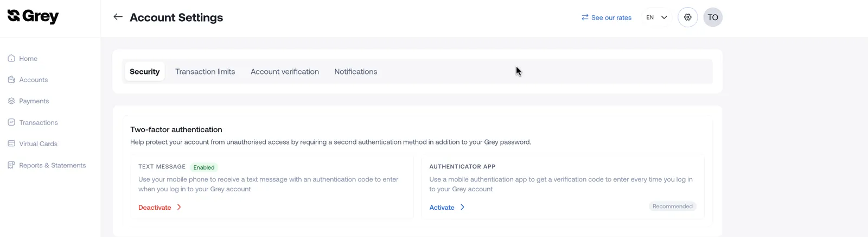Open the Account verification tab

(285, 72)
